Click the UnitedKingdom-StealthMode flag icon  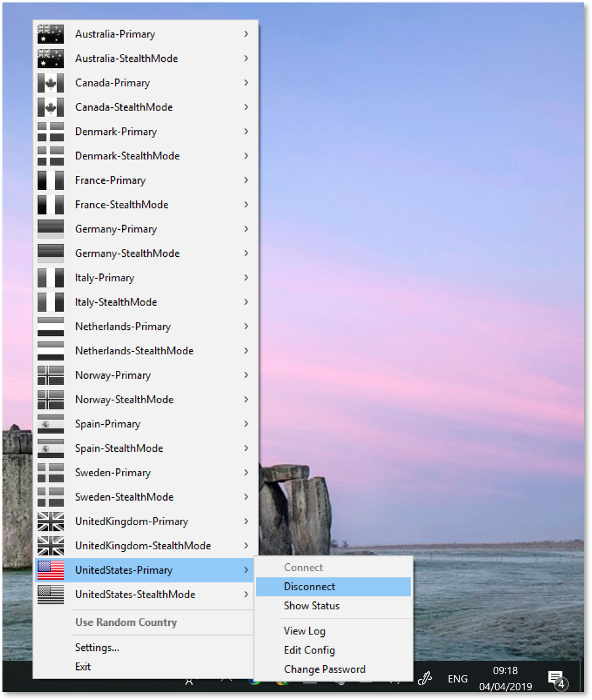(x=50, y=546)
